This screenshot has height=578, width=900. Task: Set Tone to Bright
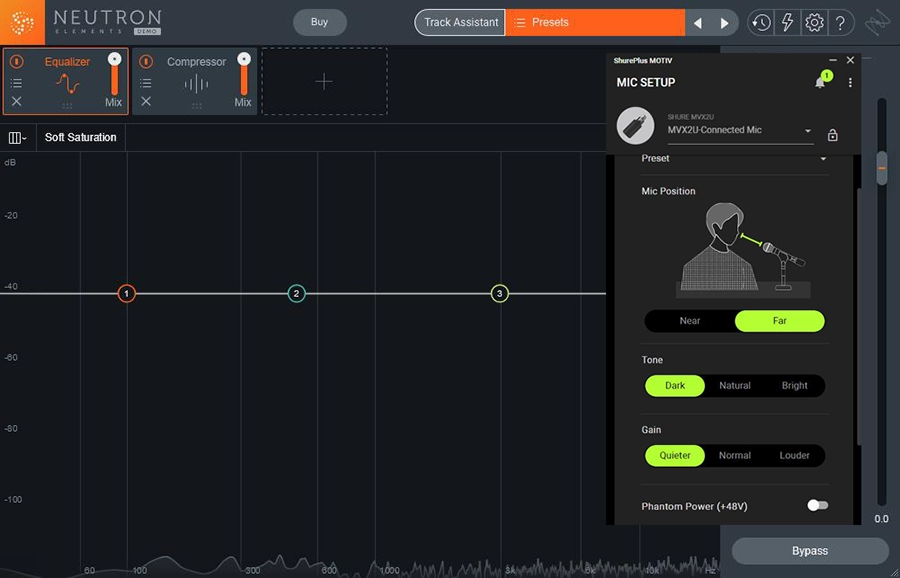794,386
